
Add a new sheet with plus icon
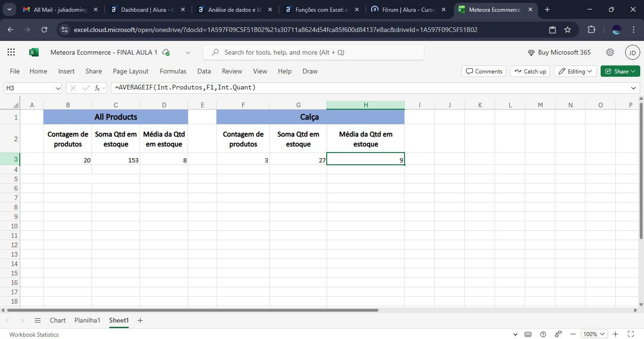[140, 320]
